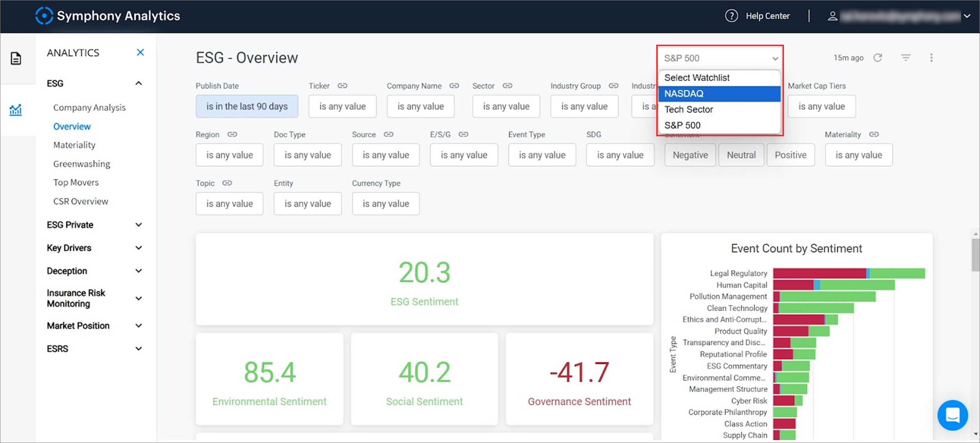Open the documents icon in left rail
This screenshot has height=443, width=980.
click(x=16, y=58)
